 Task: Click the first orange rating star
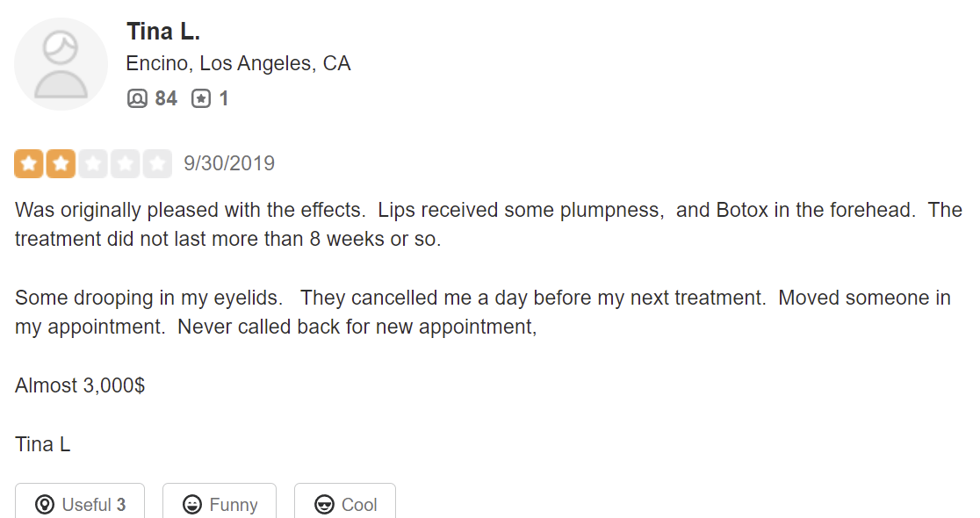[29, 164]
